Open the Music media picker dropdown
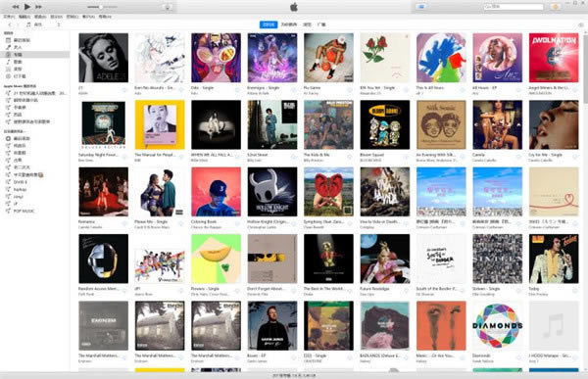This screenshot has width=588, height=379. [43, 24]
